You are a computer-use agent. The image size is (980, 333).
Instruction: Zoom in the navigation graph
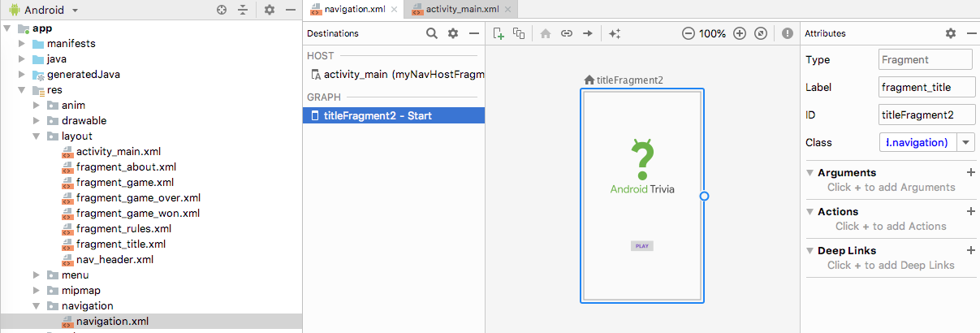(x=739, y=34)
